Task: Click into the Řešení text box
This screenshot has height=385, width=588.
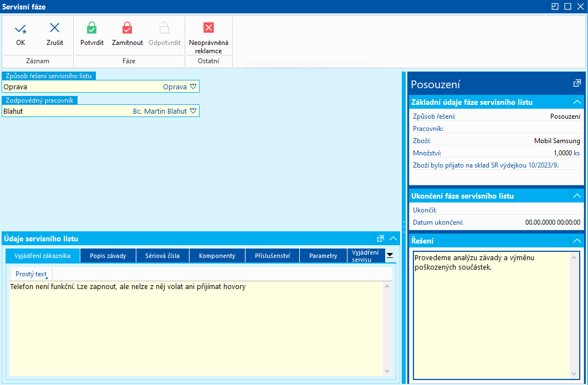Action: 492,315
